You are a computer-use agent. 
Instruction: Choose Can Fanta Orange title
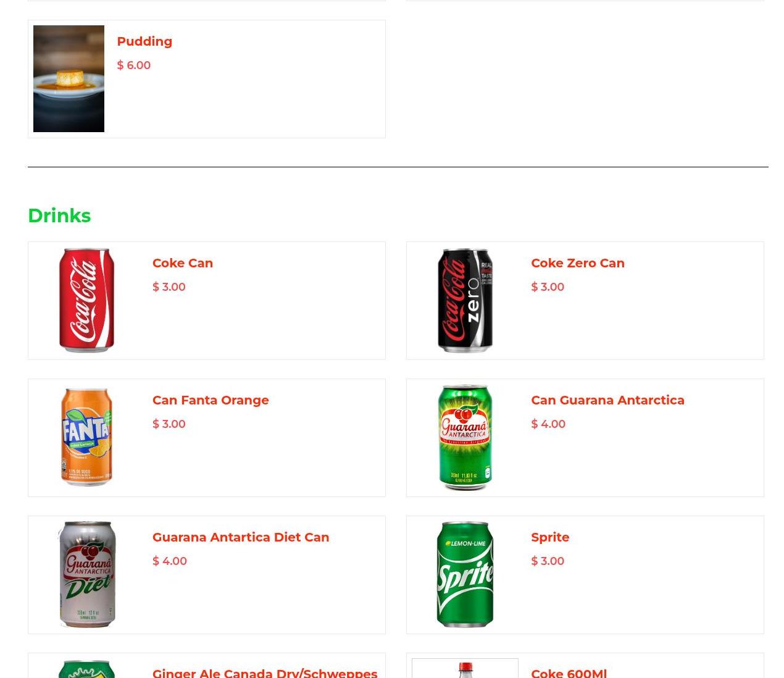[x=211, y=400]
